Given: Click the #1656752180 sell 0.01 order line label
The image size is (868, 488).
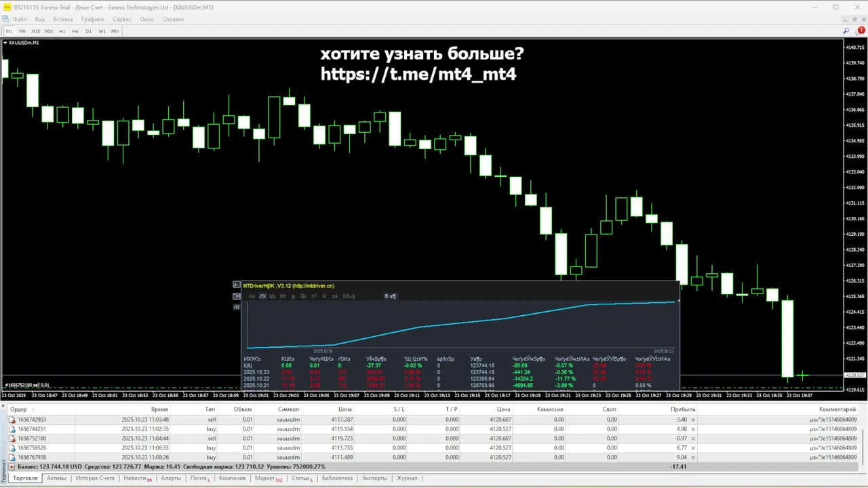Looking at the screenshot, I should (x=26, y=385).
